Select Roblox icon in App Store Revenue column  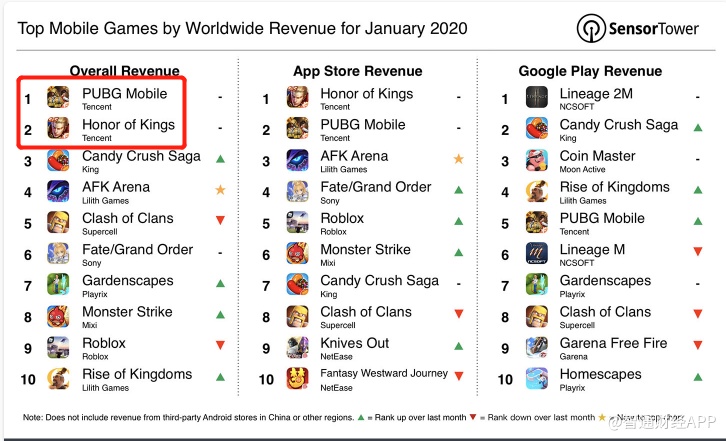point(298,222)
